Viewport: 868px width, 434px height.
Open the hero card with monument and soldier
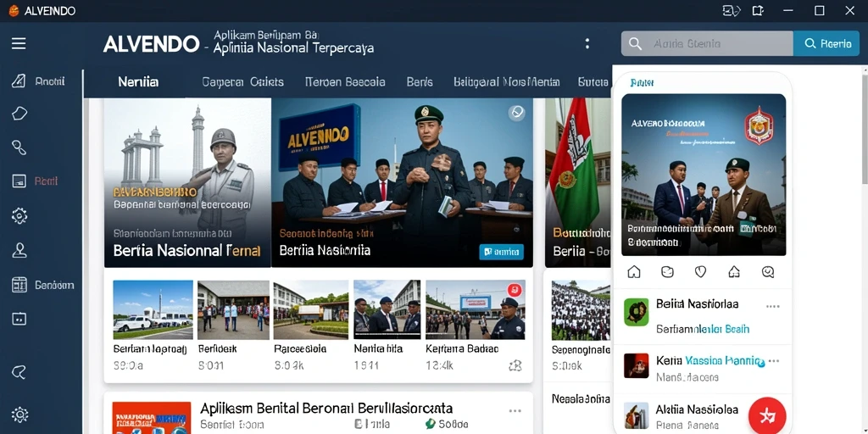click(187, 183)
